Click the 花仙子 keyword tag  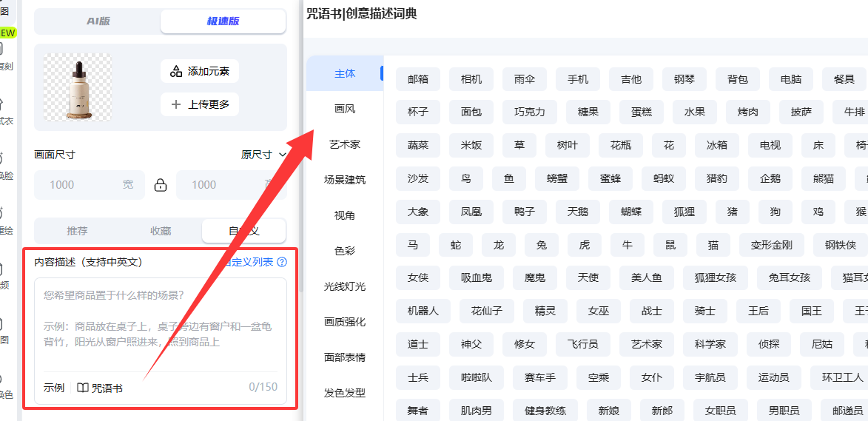(x=487, y=311)
